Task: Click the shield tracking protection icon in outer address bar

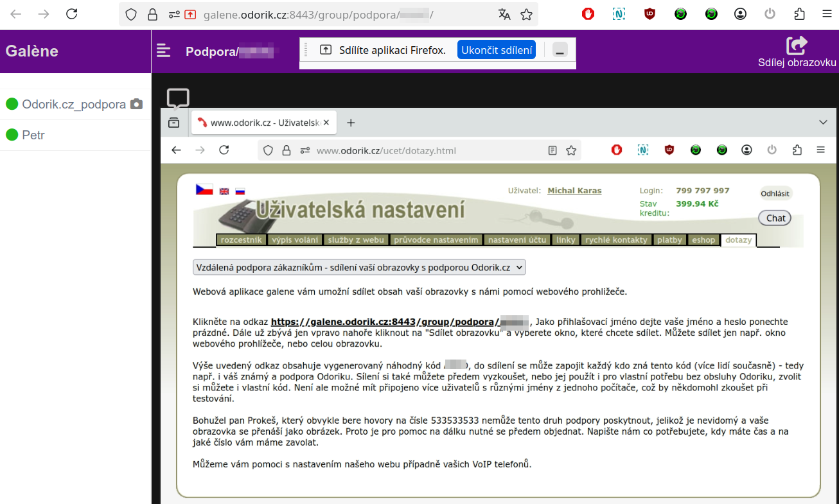Action: click(131, 14)
